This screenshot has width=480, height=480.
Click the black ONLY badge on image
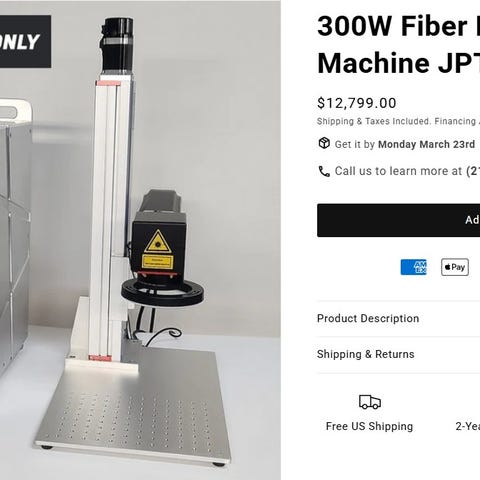click(25, 42)
